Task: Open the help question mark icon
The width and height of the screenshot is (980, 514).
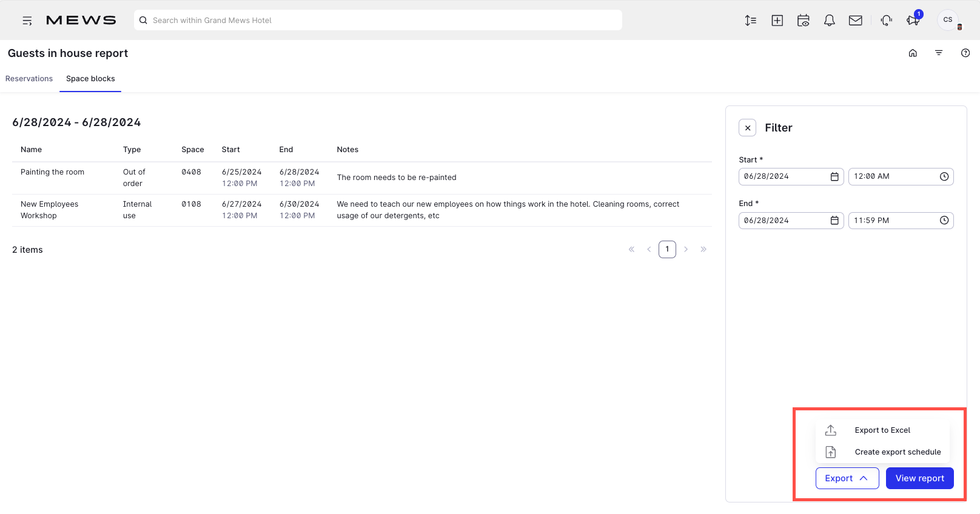Action: pos(965,53)
